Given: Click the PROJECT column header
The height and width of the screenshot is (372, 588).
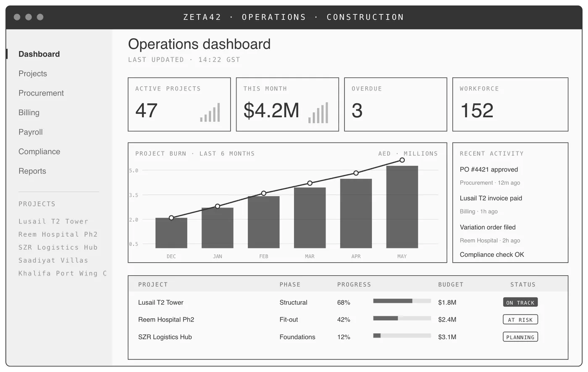Looking at the screenshot, I should point(153,285).
